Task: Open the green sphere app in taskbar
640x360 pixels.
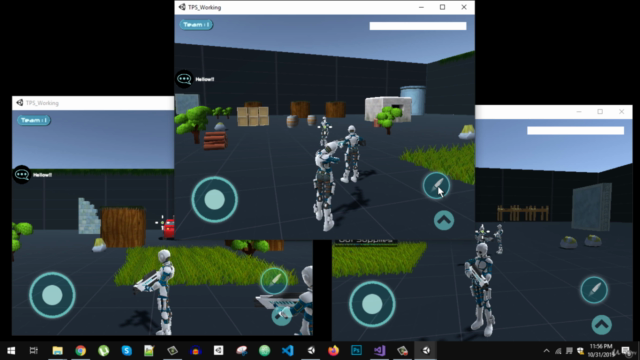Action: click(264, 351)
